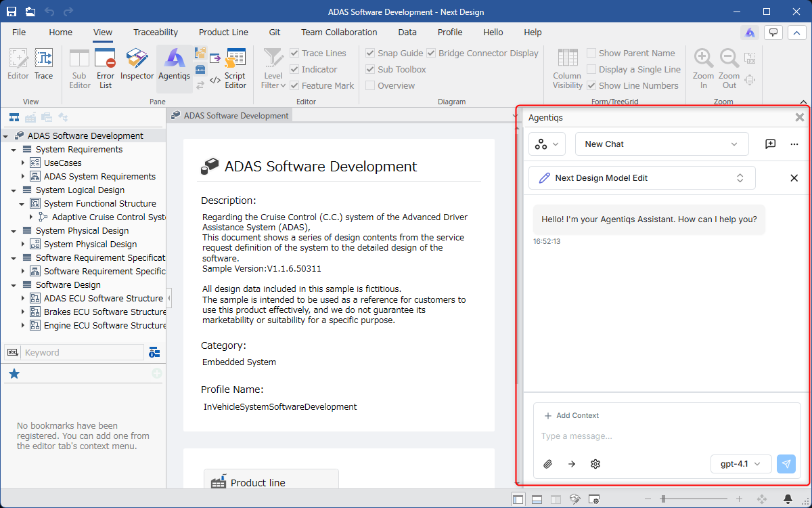Open the New Chat dropdown

662,144
